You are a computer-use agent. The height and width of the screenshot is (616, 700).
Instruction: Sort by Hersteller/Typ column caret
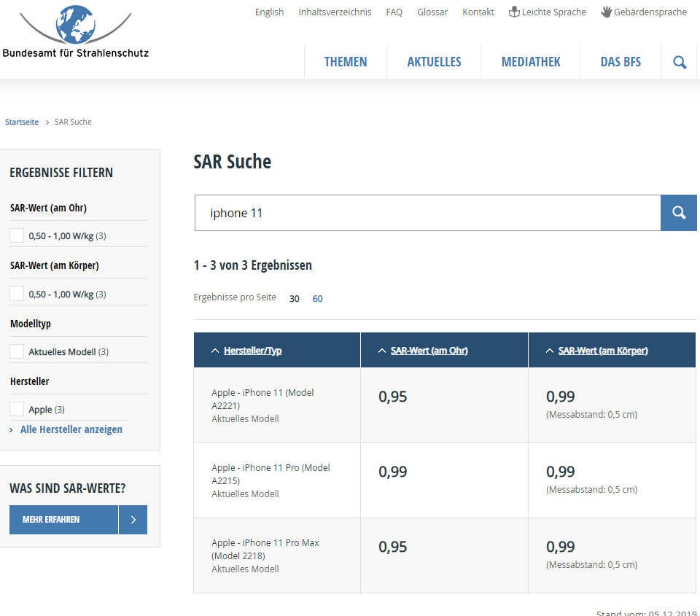(x=214, y=351)
